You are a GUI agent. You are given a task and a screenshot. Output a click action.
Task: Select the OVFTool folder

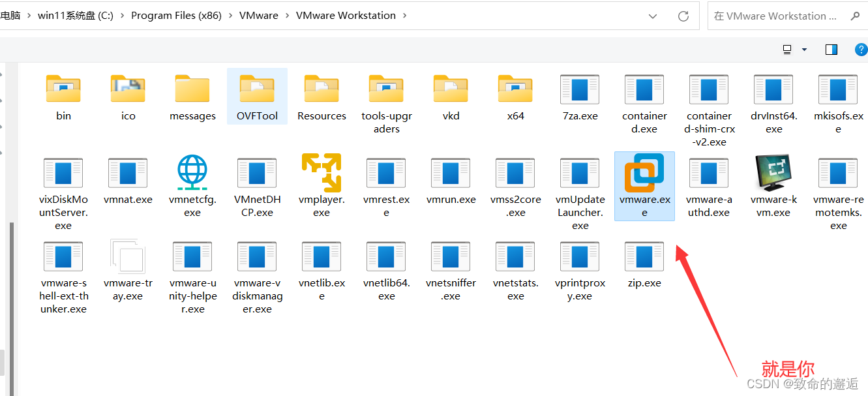(257, 97)
